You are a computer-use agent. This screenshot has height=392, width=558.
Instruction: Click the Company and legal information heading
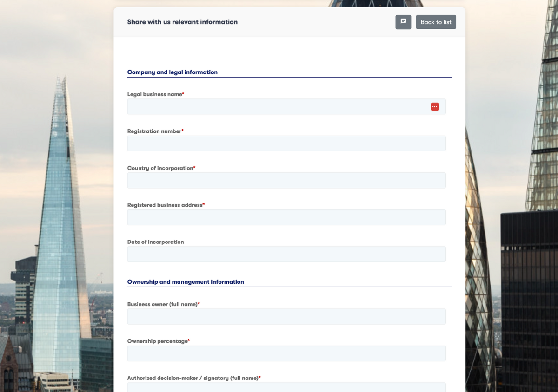pyautogui.click(x=172, y=72)
